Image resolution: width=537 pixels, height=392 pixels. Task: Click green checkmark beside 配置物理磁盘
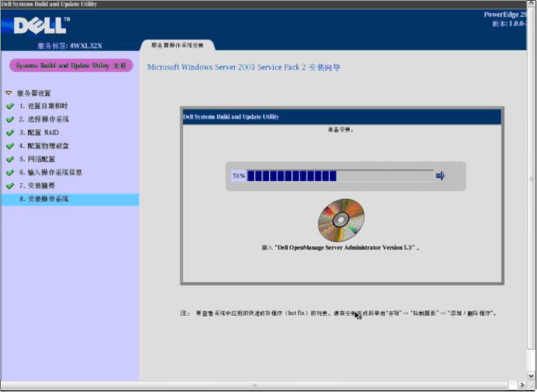pos(10,146)
